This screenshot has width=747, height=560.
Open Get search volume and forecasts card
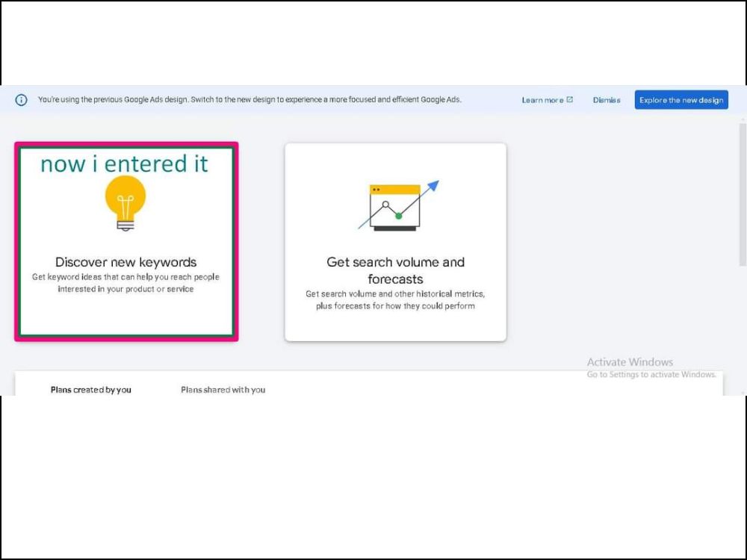coord(395,242)
